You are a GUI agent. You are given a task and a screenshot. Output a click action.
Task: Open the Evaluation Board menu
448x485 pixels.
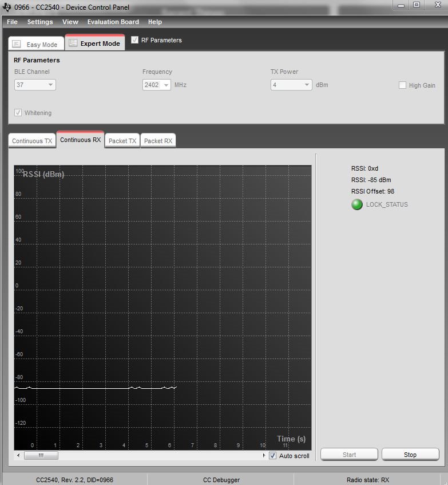click(x=113, y=22)
